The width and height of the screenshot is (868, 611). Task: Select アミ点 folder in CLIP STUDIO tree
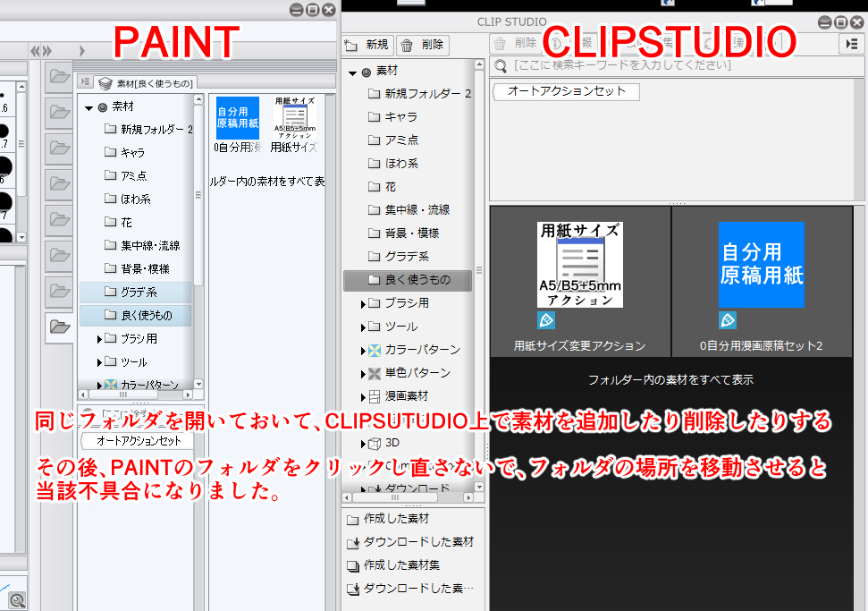pos(393,140)
